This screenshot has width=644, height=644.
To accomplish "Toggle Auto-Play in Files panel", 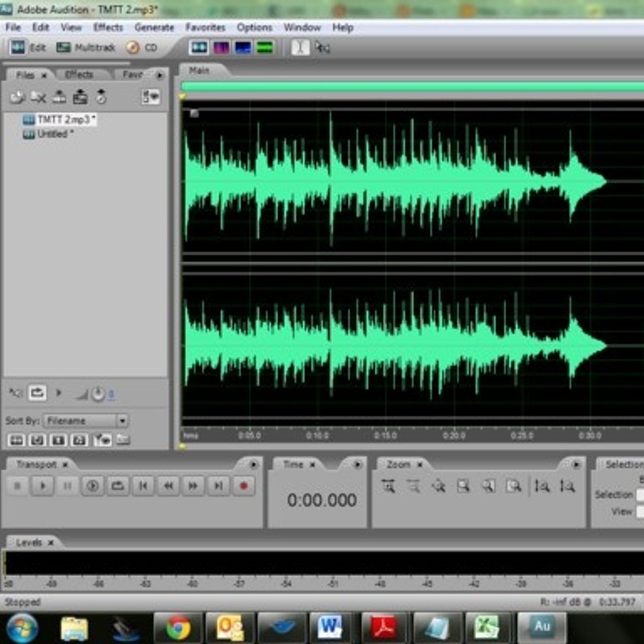I will tap(16, 393).
